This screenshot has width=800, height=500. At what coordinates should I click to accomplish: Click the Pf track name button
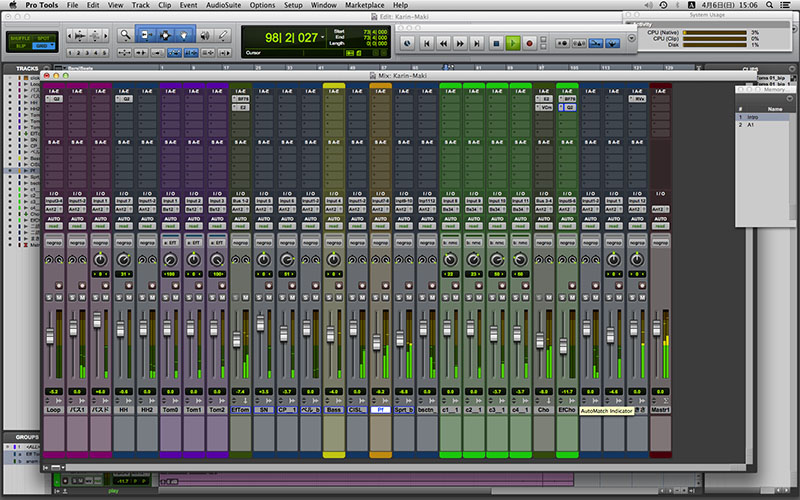tap(380, 410)
